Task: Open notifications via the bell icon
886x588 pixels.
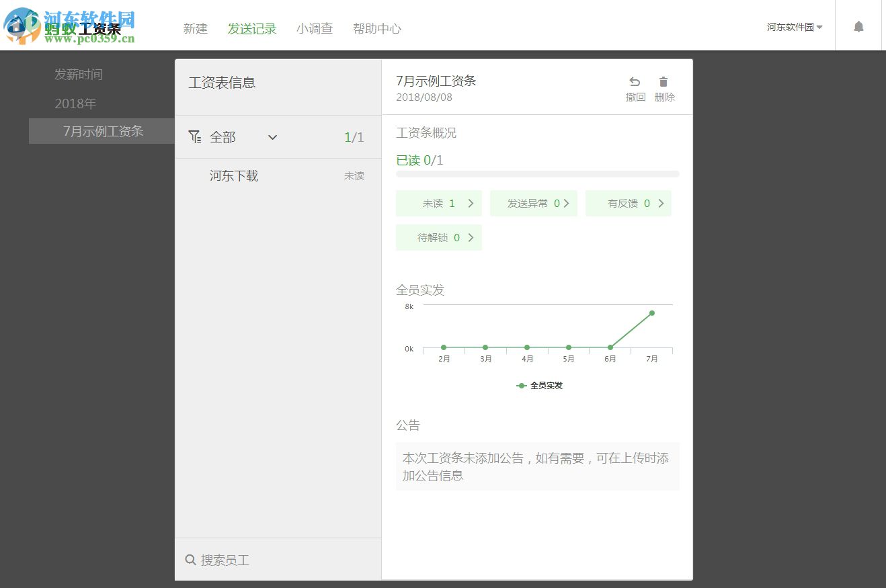Action: tap(858, 26)
